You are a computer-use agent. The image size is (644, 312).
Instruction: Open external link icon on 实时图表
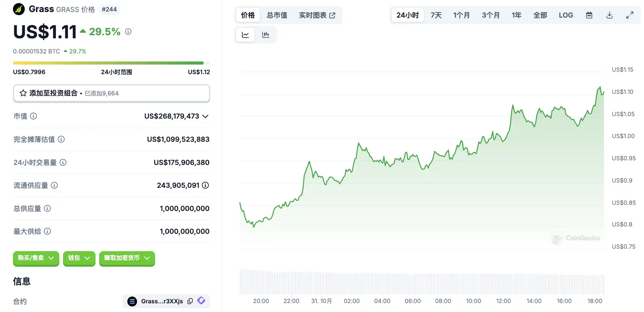point(333,15)
